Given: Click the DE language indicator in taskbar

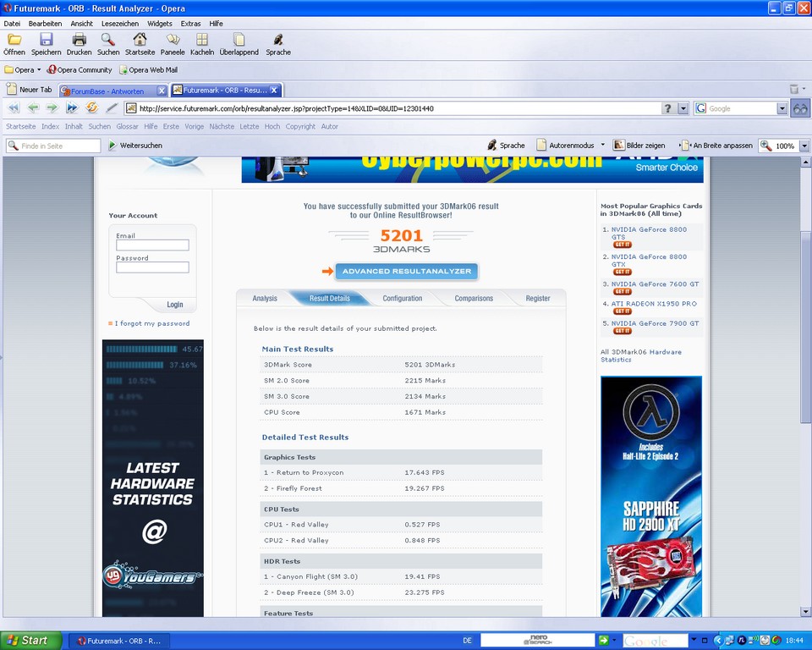Looking at the screenshot, I should pyautogui.click(x=467, y=641).
